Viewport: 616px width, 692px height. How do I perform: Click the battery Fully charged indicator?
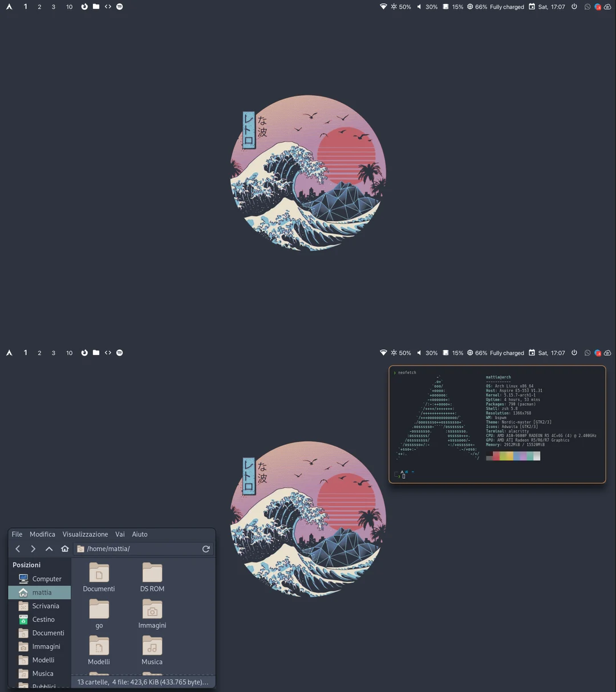tap(506, 6)
